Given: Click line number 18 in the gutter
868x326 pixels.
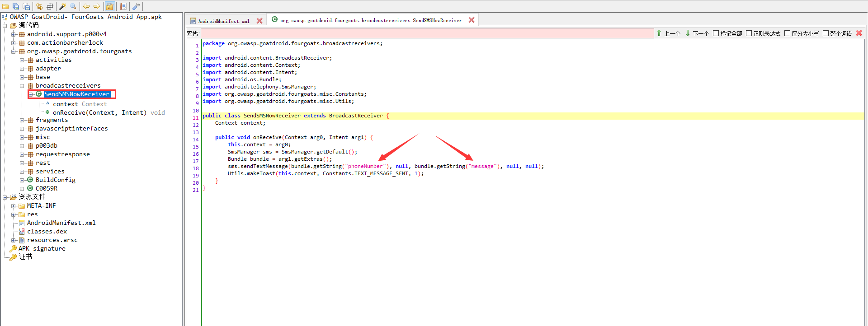Looking at the screenshot, I should point(196,168).
